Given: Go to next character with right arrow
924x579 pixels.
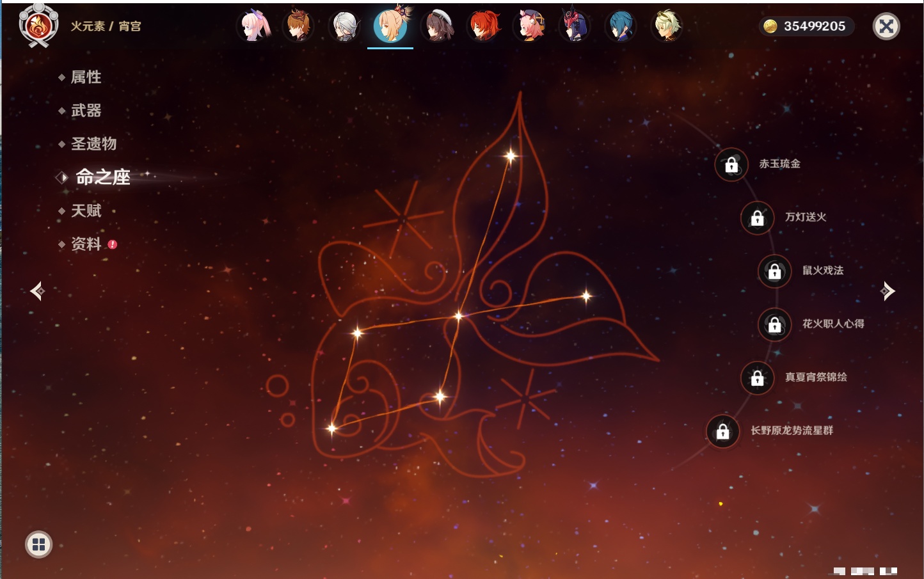Looking at the screenshot, I should pyautogui.click(x=888, y=291).
